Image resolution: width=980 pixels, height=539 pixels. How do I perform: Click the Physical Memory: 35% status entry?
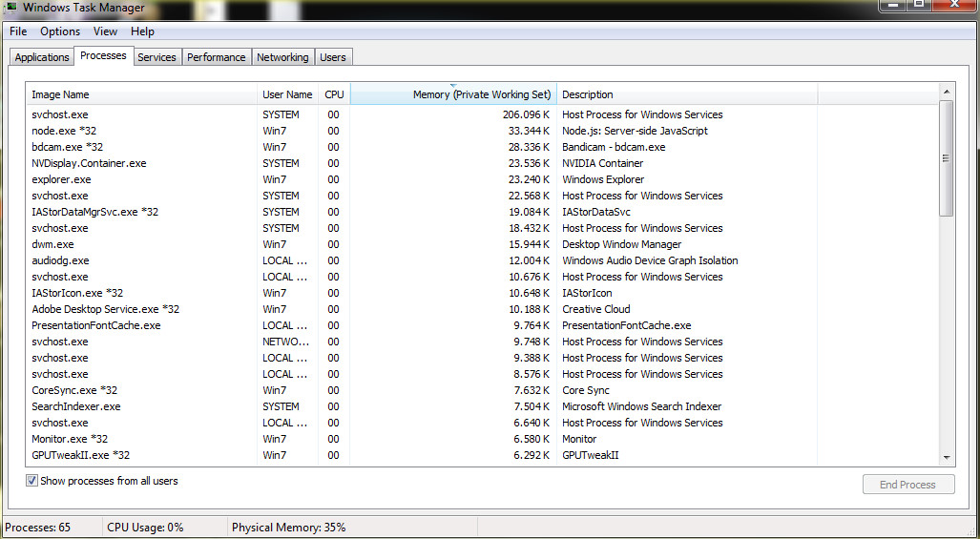[x=289, y=528]
